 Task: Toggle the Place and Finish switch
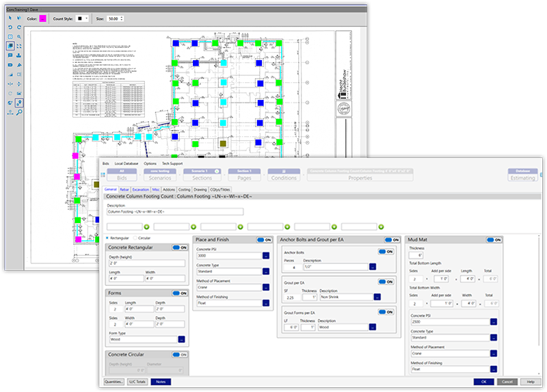[x=263, y=239]
